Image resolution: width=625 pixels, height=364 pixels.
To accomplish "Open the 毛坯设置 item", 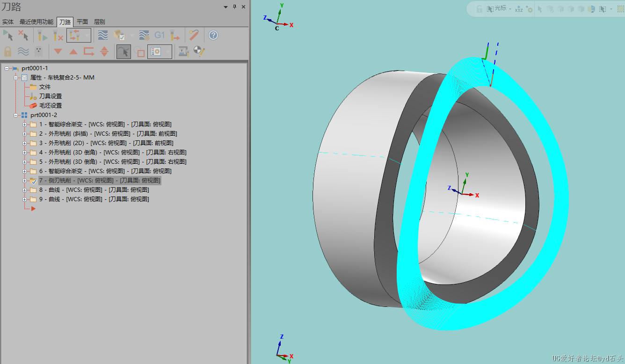I will coord(51,106).
